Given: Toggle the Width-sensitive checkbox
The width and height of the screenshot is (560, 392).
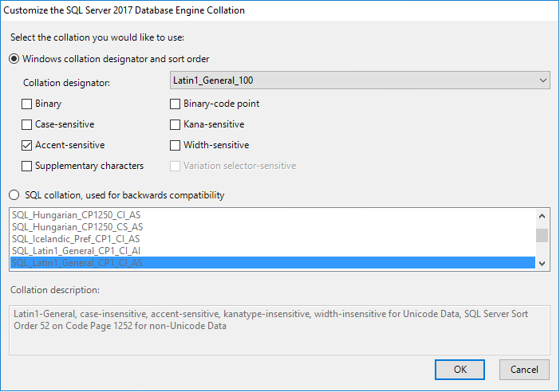Looking at the screenshot, I should point(175,145).
